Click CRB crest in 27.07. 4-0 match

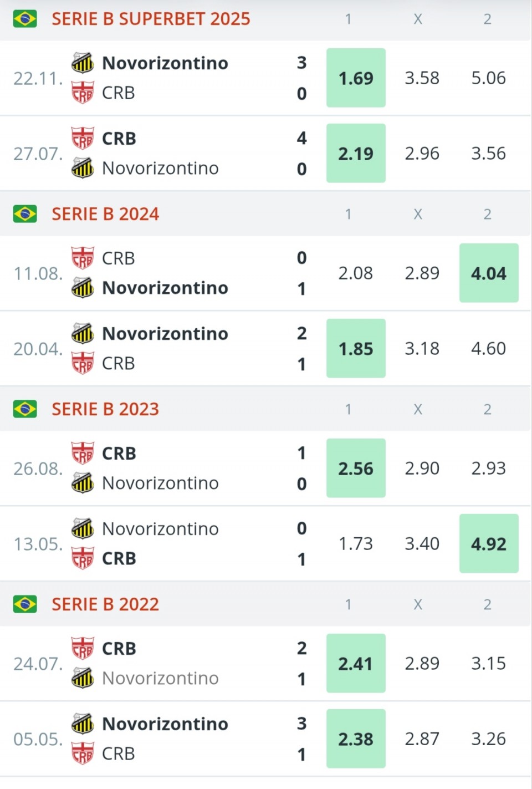tap(83, 138)
